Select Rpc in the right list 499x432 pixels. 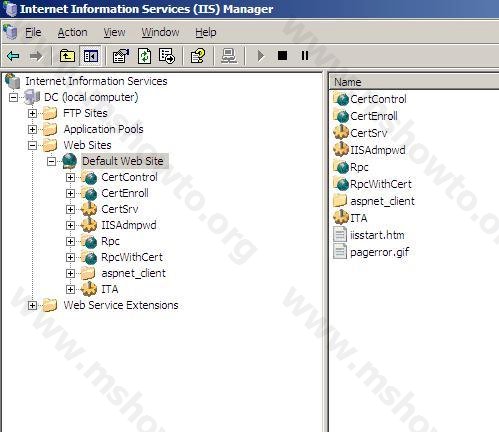[x=359, y=167]
